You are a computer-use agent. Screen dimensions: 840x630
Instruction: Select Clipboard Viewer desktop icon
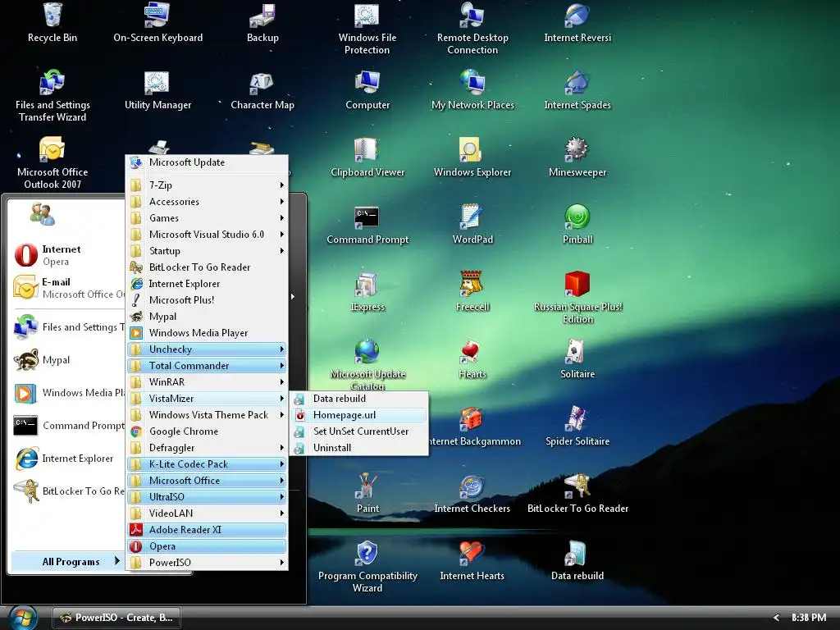pyautogui.click(x=367, y=157)
